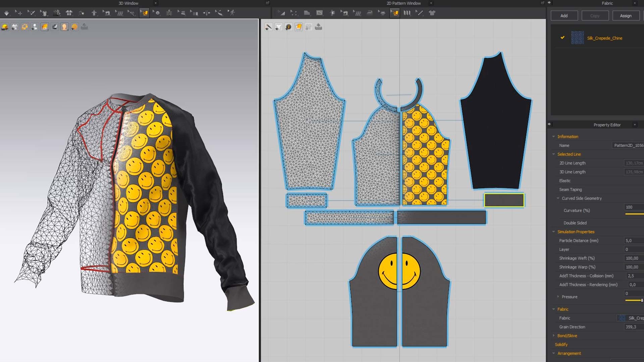Viewport: 644px width, 362px height.
Task: Click the Solidify property label
Action: coord(561,344)
